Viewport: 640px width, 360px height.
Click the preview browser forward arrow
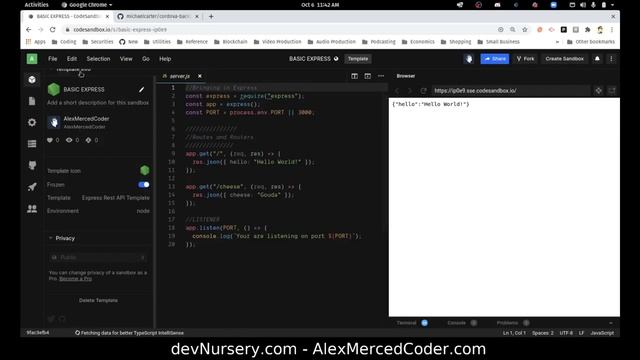pyautogui.click(x=410, y=91)
